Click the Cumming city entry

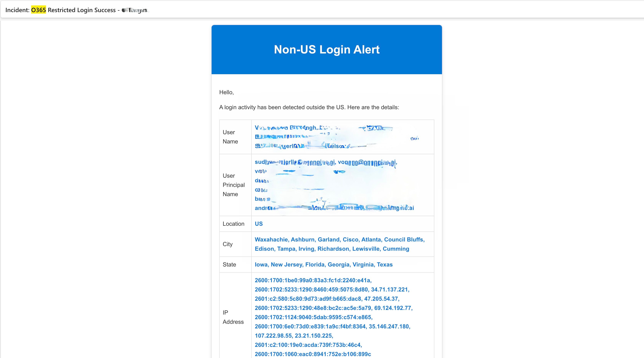(x=396, y=249)
